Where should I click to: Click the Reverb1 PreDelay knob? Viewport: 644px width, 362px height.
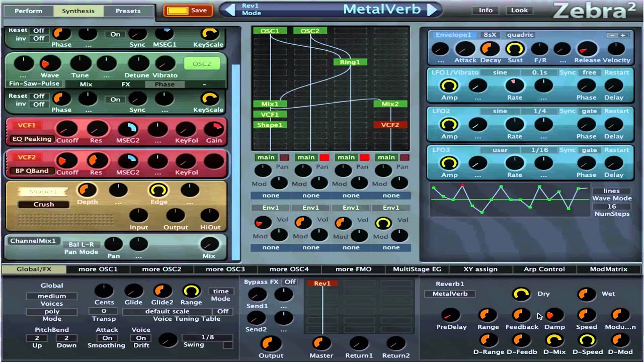click(x=450, y=315)
